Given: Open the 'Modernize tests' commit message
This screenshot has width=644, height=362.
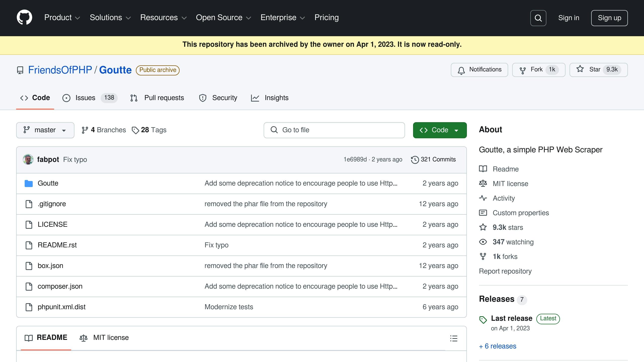Looking at the screenshot, I should click(229, 307).
